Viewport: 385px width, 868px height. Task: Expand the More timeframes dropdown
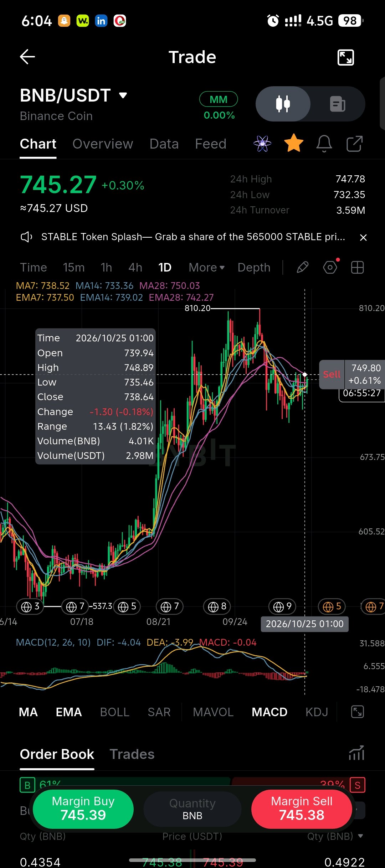[207, 268]
